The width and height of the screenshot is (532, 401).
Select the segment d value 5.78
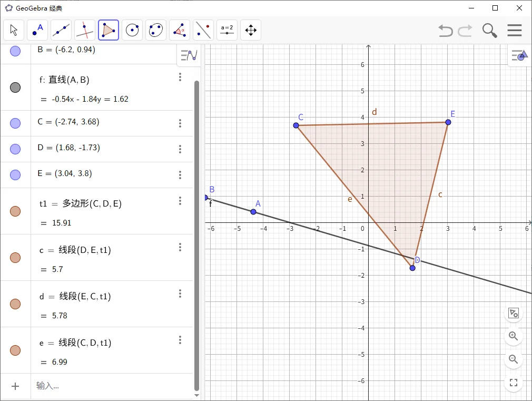click(60, 316)
